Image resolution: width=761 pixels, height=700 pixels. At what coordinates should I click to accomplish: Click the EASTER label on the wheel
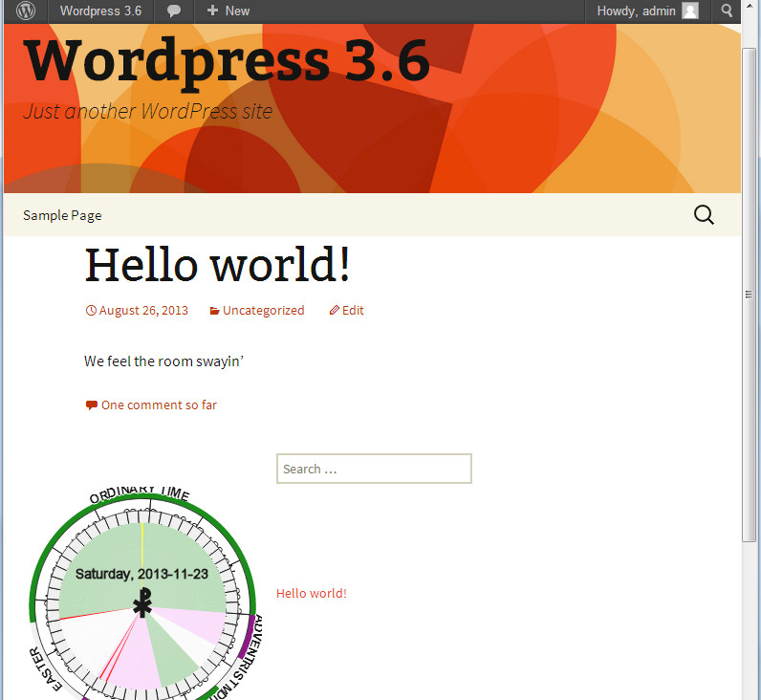pyautogui.click(x=46, y=670)
